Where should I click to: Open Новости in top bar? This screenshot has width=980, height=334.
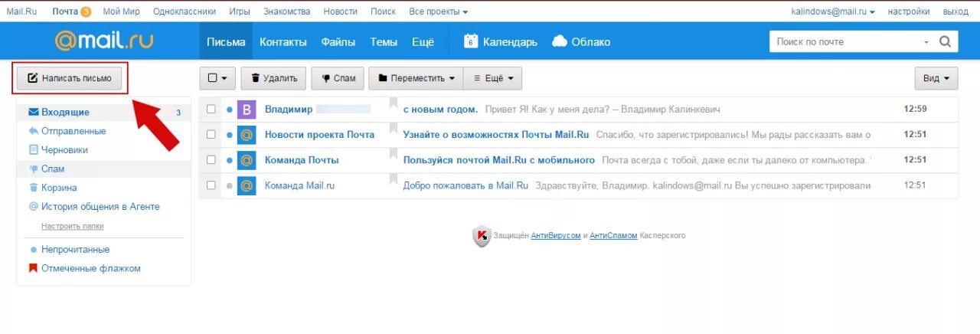(340, 11)
